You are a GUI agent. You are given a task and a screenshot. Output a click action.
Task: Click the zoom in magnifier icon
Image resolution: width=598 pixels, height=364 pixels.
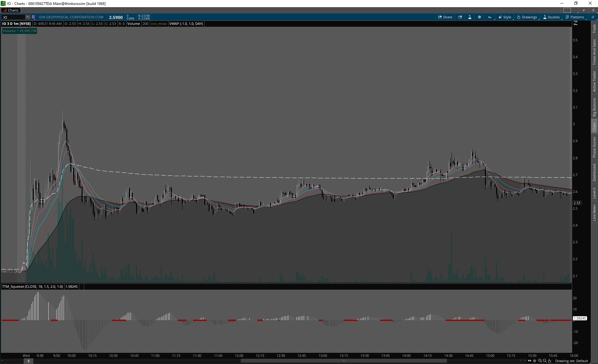pyautogui.click(x=540, y=361)
